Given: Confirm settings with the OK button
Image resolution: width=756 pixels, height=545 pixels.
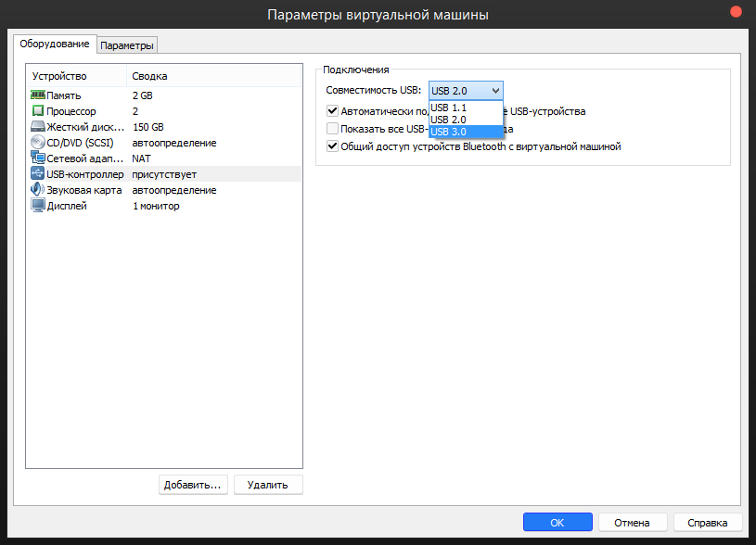Looking at the screenshot, I should tap(557, 522).
